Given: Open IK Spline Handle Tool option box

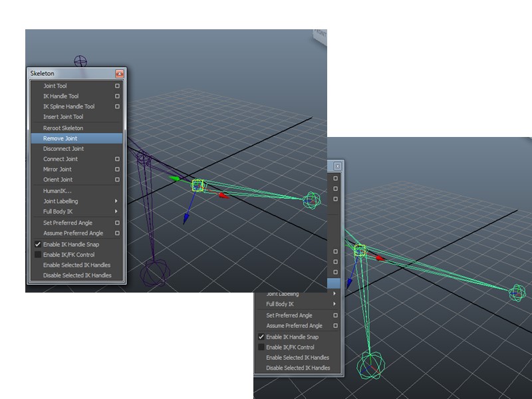Looking at the screenshot, I should click(x=117, y=106).
